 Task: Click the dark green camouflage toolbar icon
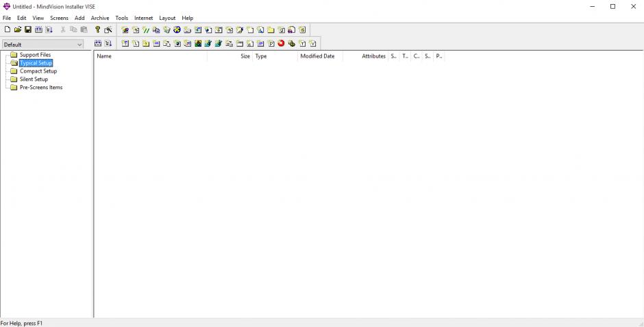tap(292, 43)
